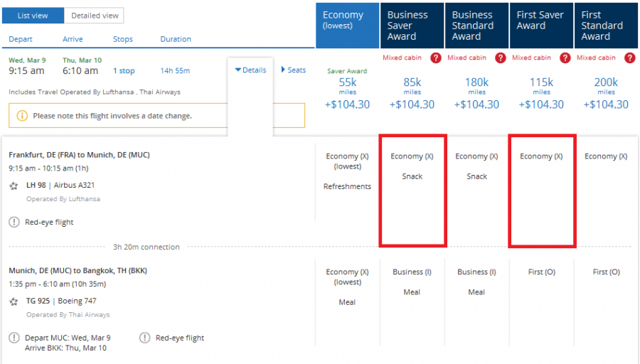
Task: Switch to Detailed view
Action: tap(95, 16)
